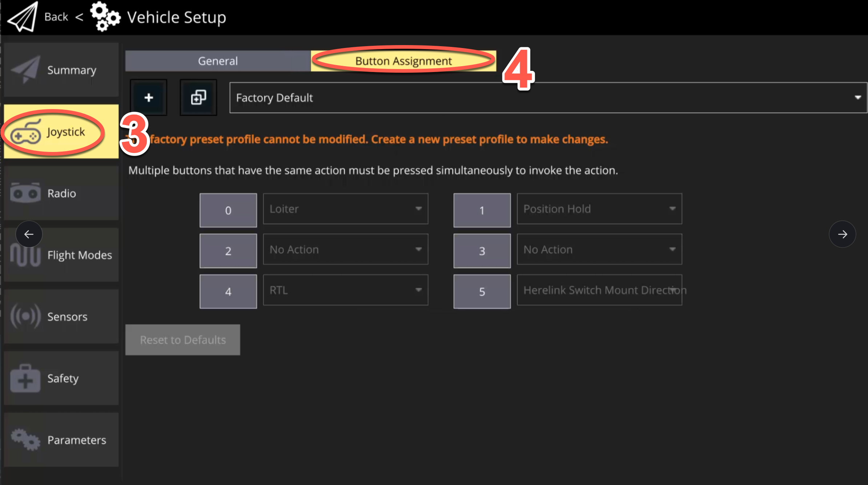868x485 pixels.
Task: Expand the Factory Default profile dropdown
Action: [x=548, y=97]
